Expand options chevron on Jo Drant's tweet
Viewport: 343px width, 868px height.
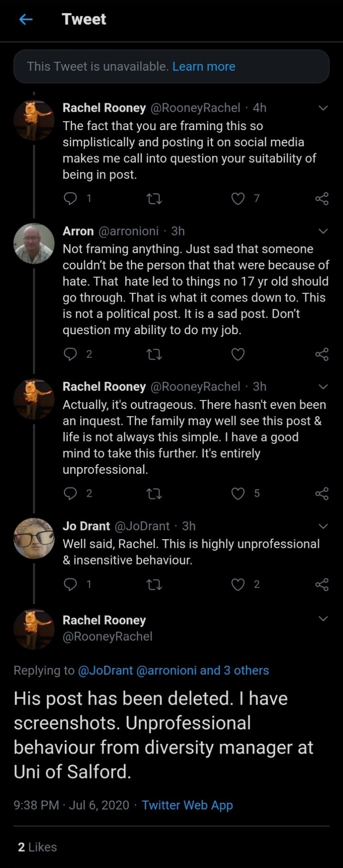pos(323,526)
